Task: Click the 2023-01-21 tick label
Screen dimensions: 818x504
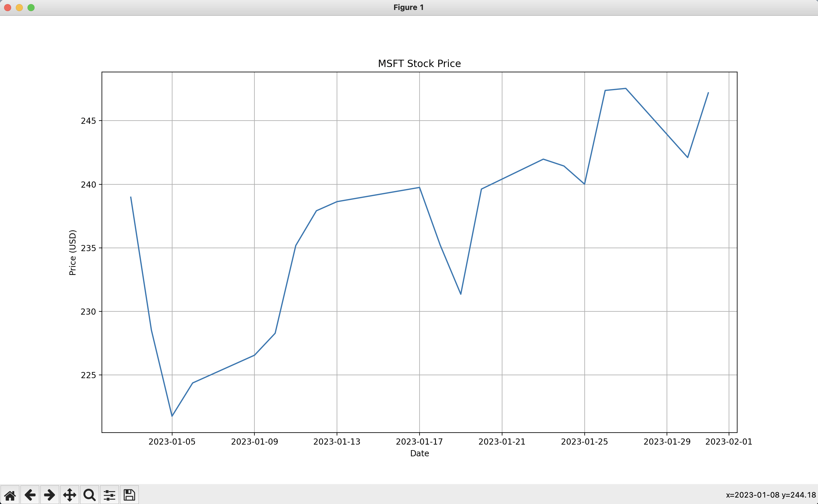Action: 502,442
